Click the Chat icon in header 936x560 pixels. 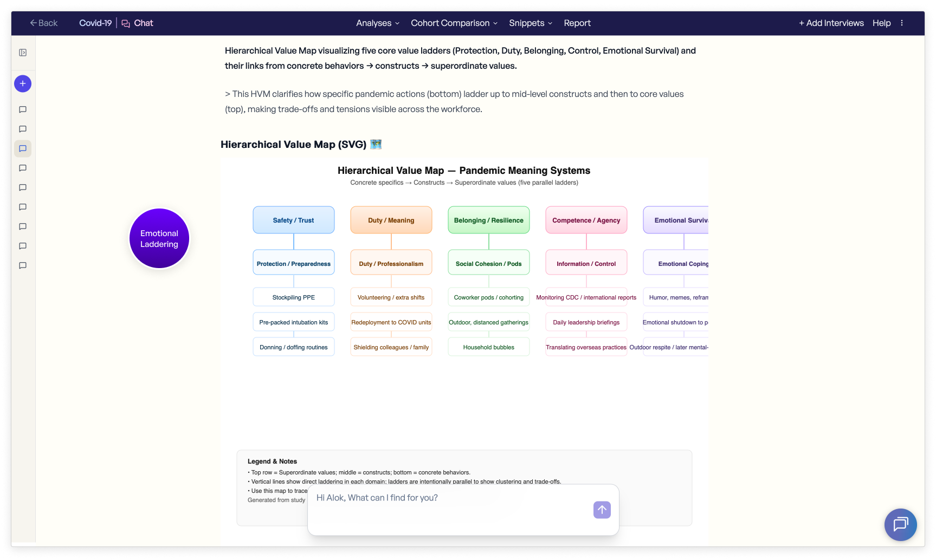click(x=126, y=23)
